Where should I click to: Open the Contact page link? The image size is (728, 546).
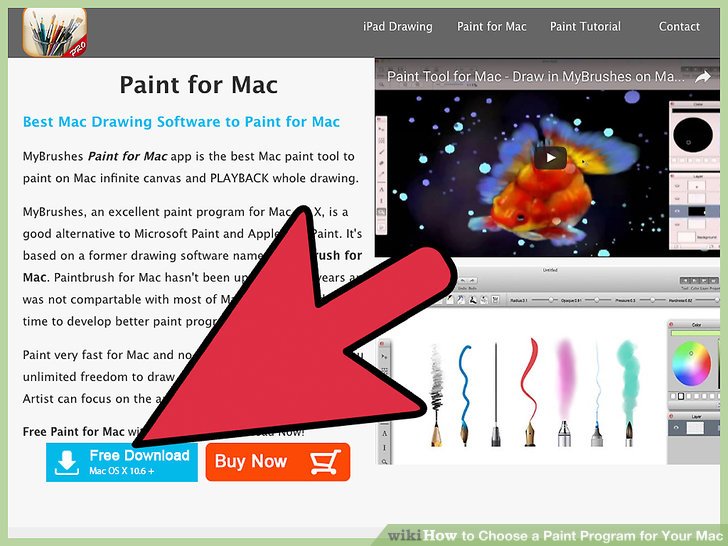(679, 26)
